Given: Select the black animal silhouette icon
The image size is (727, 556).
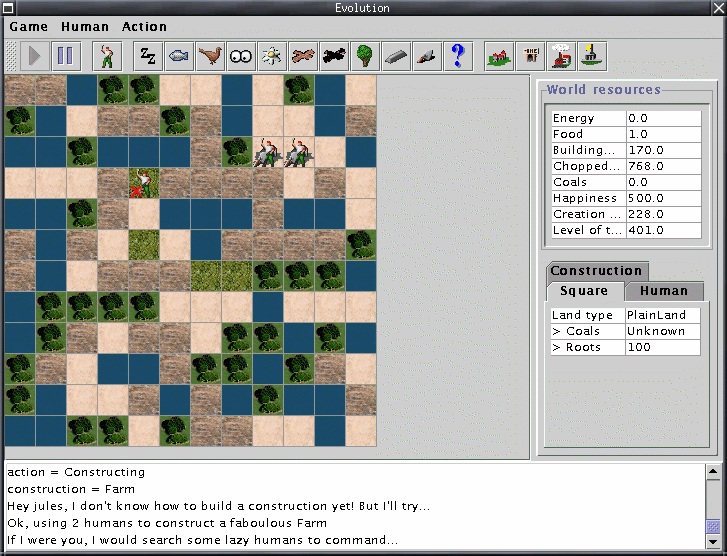Looking at the screenshot, I should point(334,56).
